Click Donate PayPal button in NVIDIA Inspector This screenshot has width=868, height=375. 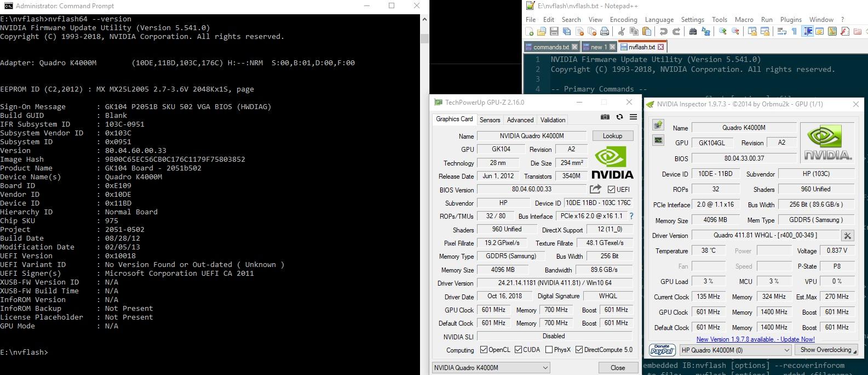pyautogui.click(x=662, y=350)
